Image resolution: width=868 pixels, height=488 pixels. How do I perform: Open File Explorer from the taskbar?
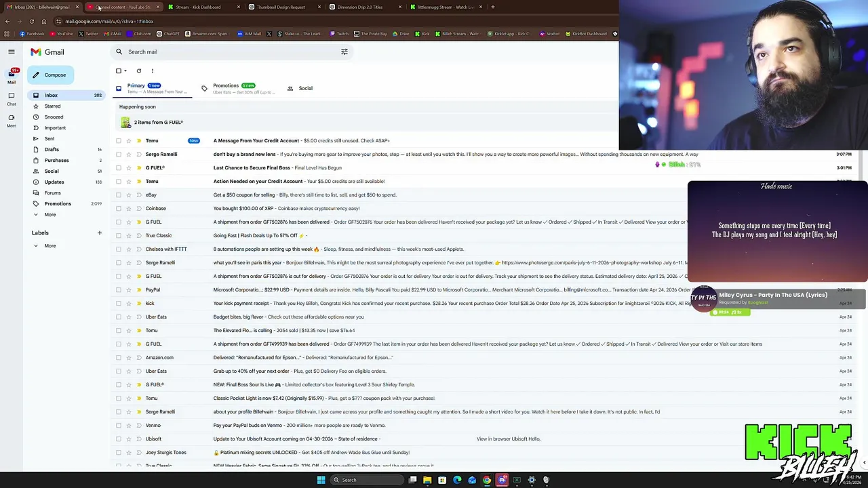[427, 480]
